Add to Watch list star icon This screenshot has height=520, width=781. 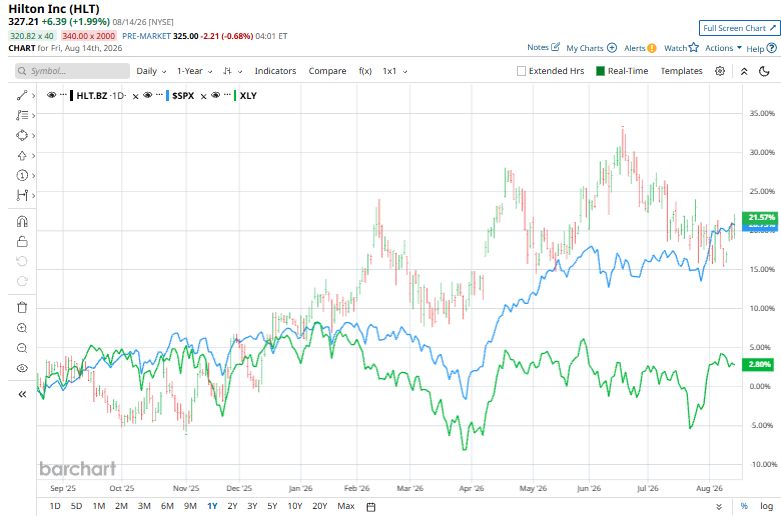coord(694,47)
